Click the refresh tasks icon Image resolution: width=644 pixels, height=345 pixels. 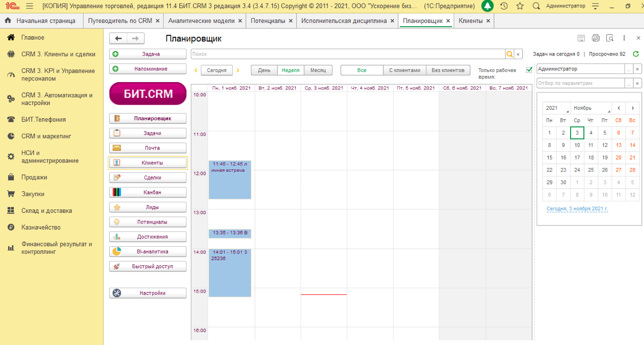tap(636, 54)
